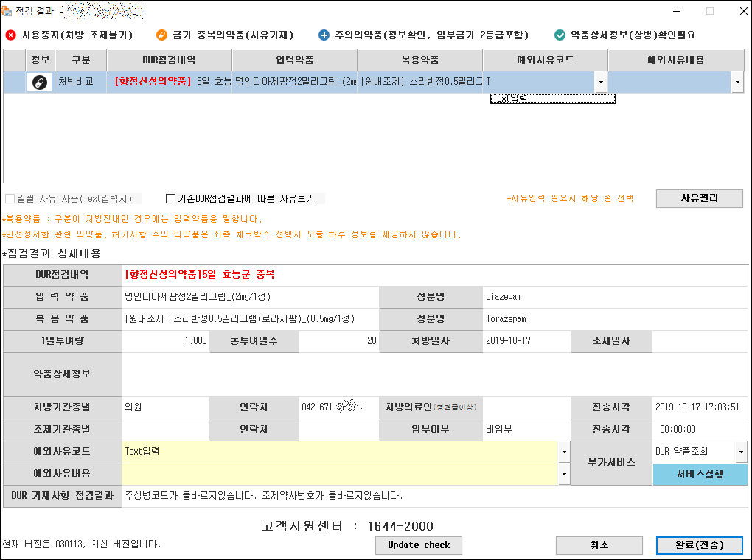
Task: Toggle the 일괄 사유 사용 checkbox
Action: 10,198
